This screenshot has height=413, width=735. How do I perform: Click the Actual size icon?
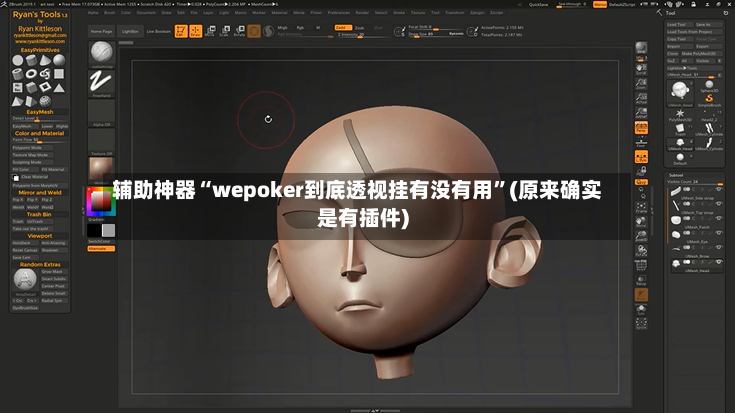[641, 98]
